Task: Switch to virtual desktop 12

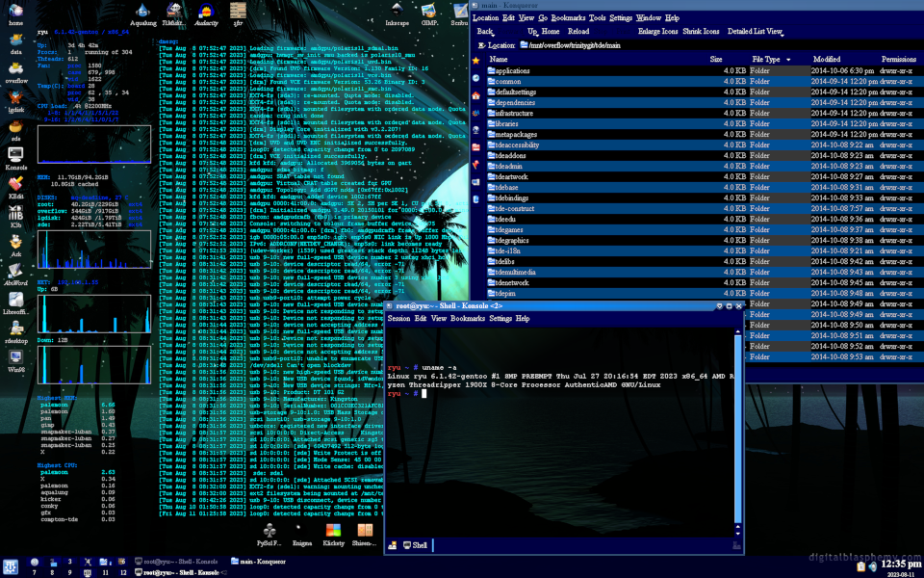Action: (x=122, y=572)
